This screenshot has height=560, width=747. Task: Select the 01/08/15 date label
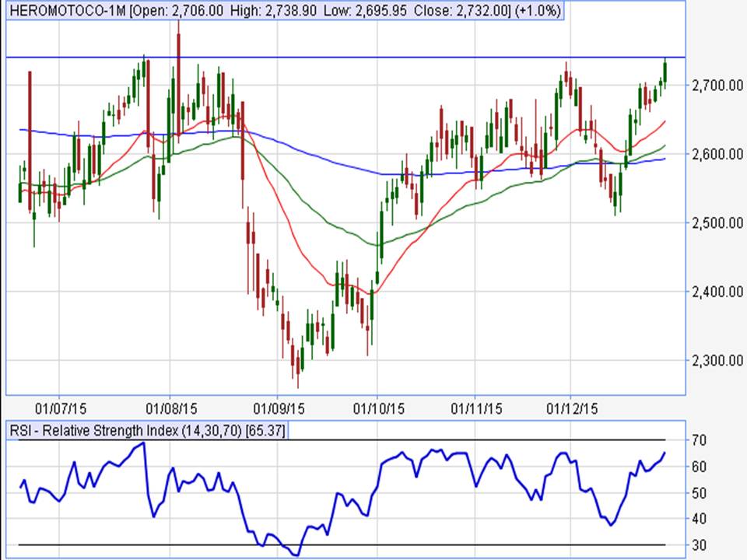(x=171, y=408)
